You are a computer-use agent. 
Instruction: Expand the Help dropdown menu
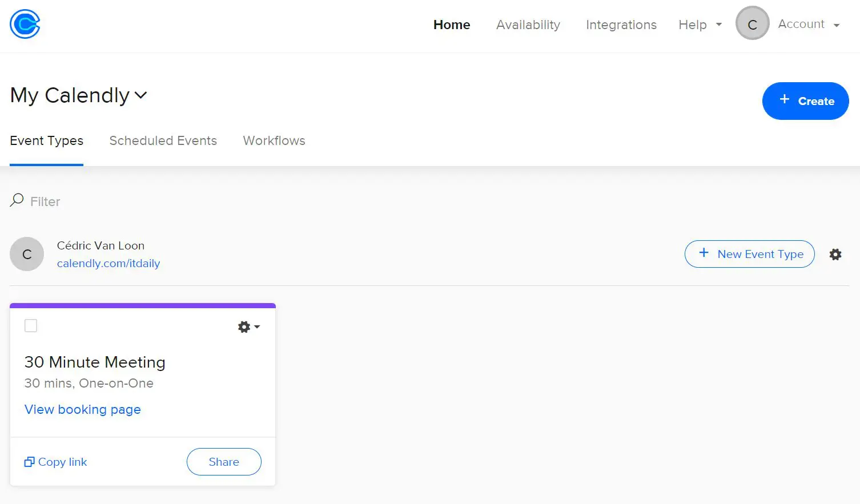pos(700,25)
